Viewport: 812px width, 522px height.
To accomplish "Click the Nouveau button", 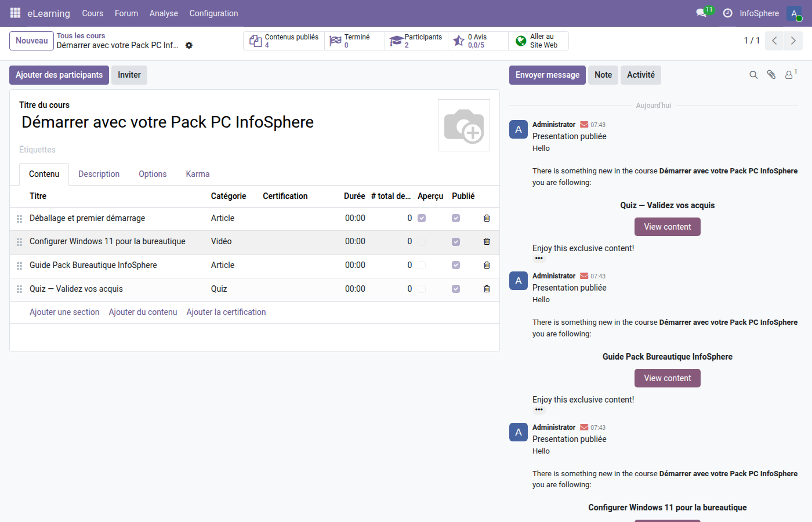I will coord(31,41).
